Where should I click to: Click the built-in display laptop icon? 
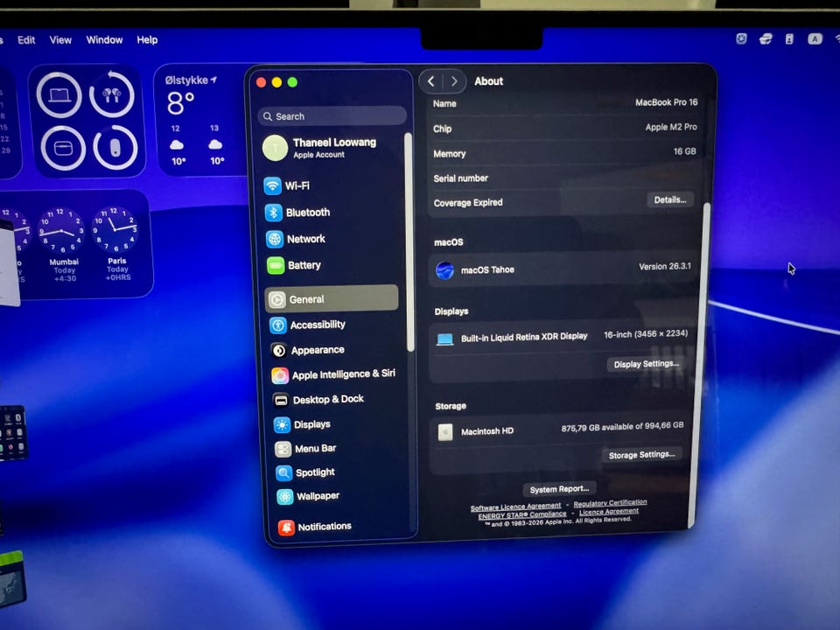coord(444,339)
